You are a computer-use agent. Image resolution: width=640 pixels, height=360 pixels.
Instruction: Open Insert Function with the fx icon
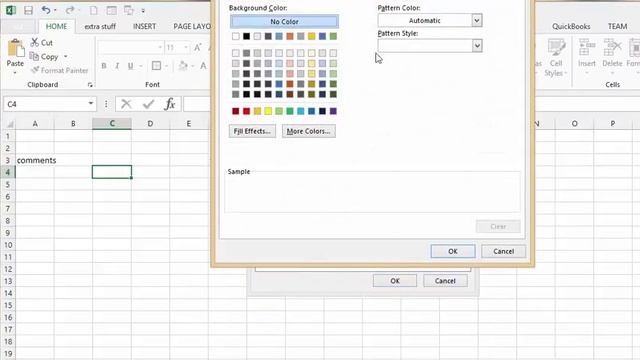point(170,104)
